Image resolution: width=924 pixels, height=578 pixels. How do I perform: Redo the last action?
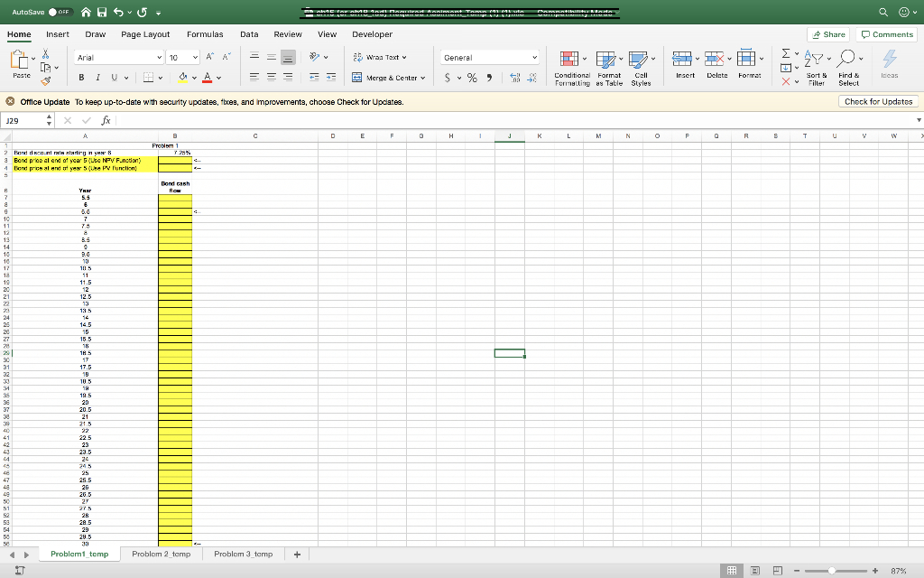pos(142,12)
